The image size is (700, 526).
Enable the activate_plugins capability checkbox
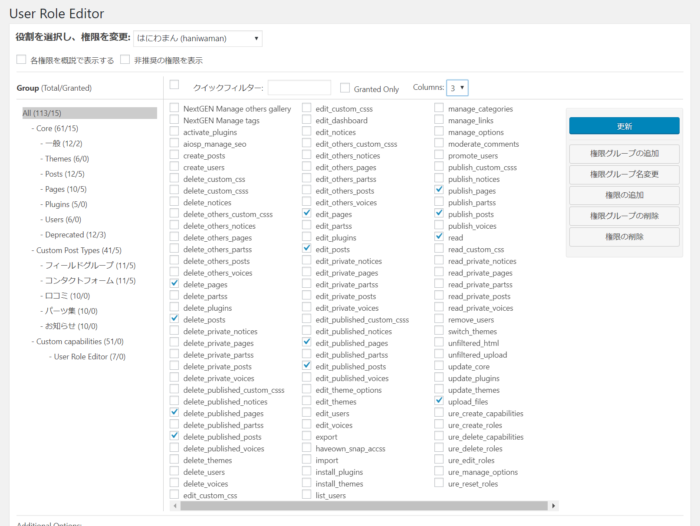click(175, 132)
